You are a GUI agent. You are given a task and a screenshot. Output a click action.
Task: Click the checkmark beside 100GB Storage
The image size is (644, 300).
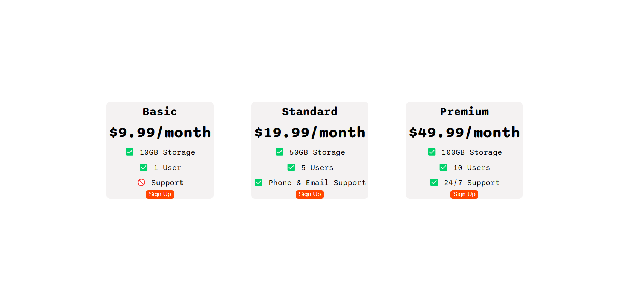(432, 152)
